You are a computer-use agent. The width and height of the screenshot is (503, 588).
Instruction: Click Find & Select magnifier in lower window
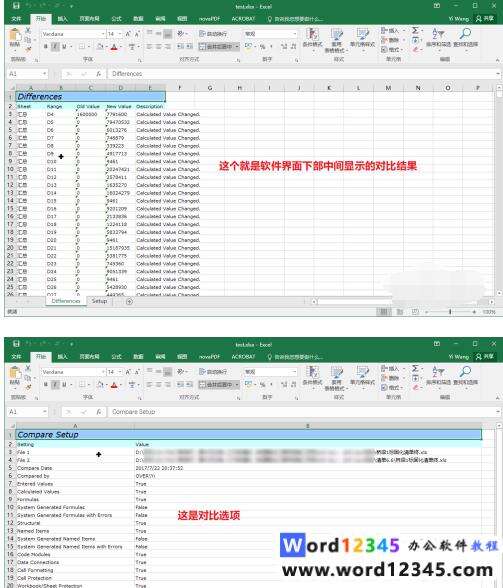click(465, 372)
